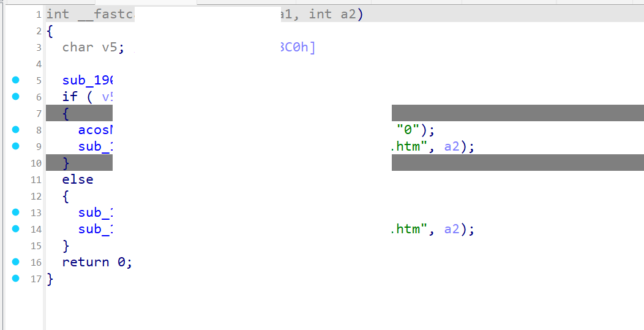Set breakpoint on line 14 dot
This screenshot has width=644, height=330.
(16, 228)
